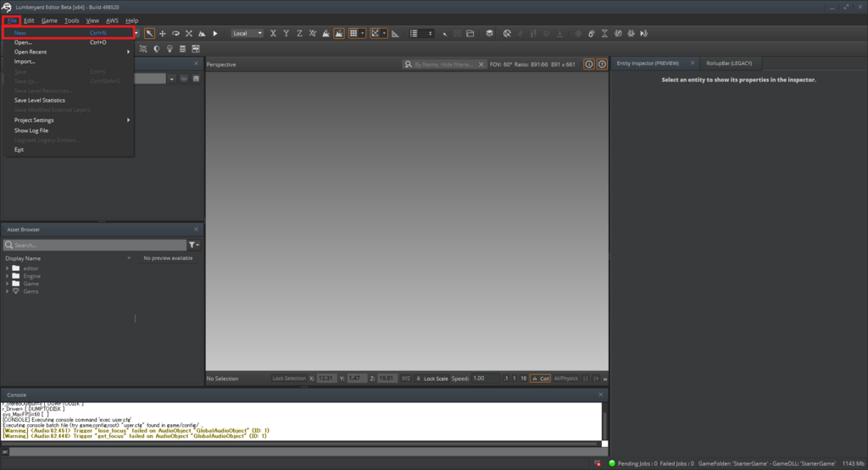Set speed preset to 10
Image resolution: width=868 pixels, height=470 pixels.
pyautogui.click(x=523, y=379)
